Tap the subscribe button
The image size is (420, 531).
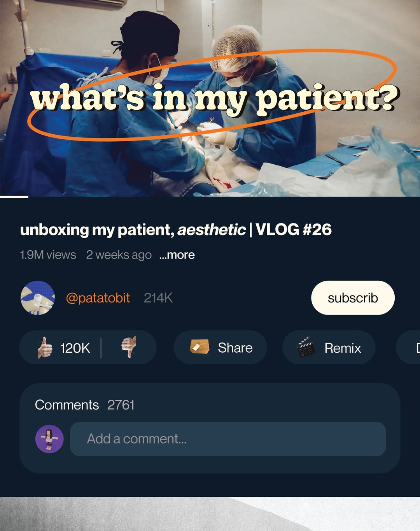coord(353,298)
